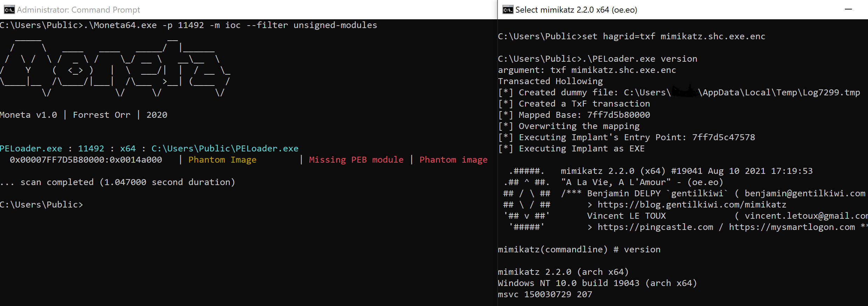Click the Created a TxF transaction line
Screen dimensions: 868x306
[574, 104]
